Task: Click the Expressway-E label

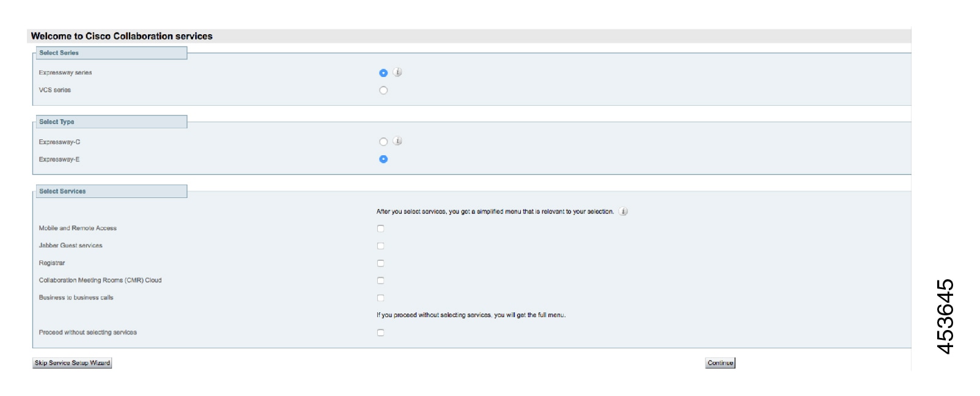Action: 59,159
